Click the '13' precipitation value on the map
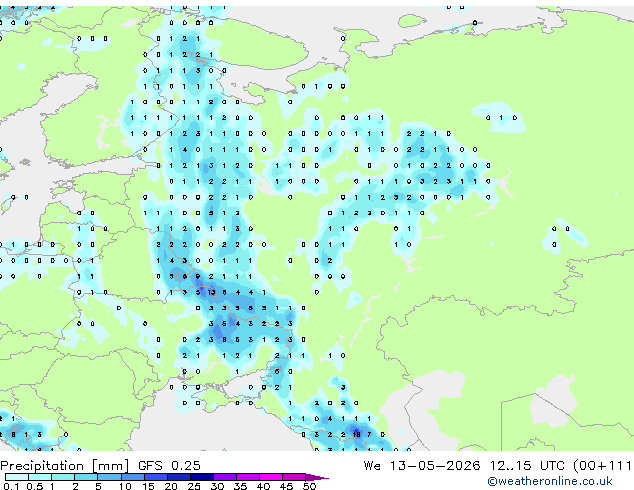This screenshot has width=634, height=490. [x=211, y=292]
